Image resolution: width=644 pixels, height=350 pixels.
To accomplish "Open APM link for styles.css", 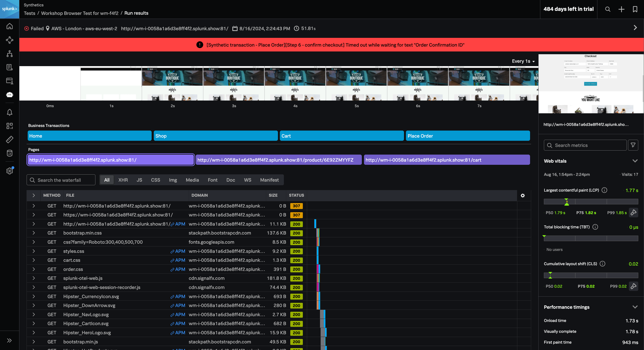I will click(x=178, y=251).
